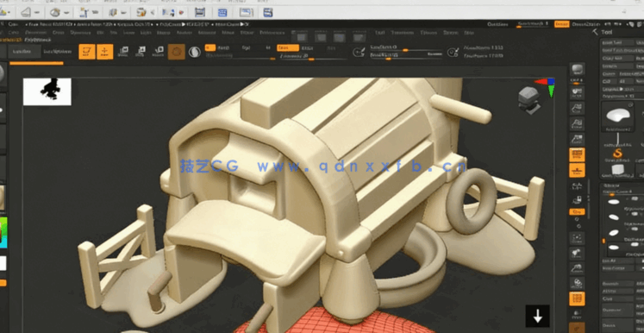Toggle the orange Floor grid button

tap(577, 170)
